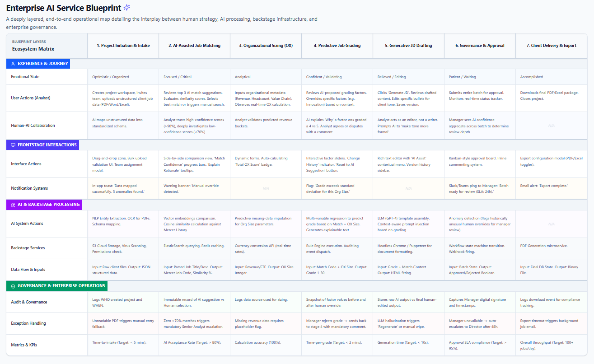Select the '3. Organizational Sizing (OX)' column header
Viewport: 594px width, 364px height.
pos(266,46)
